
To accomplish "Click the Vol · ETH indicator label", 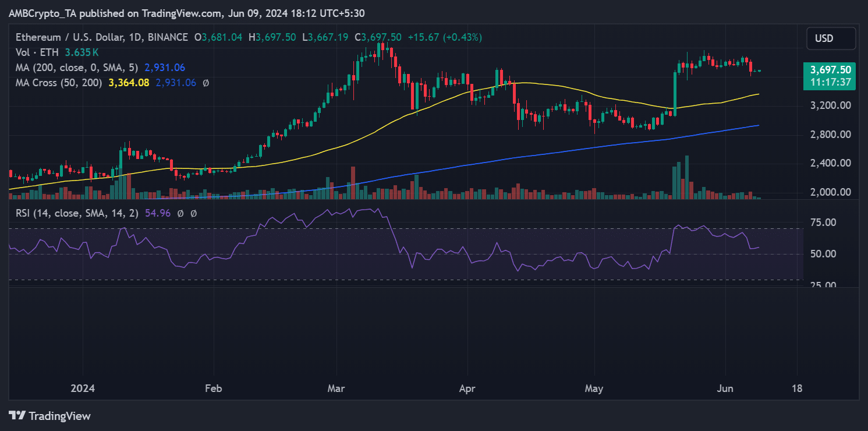I will [36, 52].
